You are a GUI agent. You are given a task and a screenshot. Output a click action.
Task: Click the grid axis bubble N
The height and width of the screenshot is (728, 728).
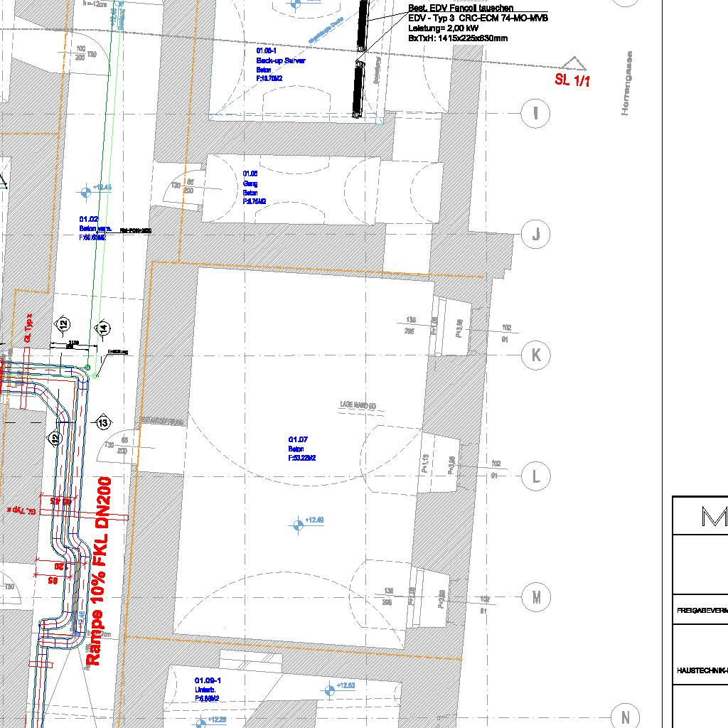(625, 717)
